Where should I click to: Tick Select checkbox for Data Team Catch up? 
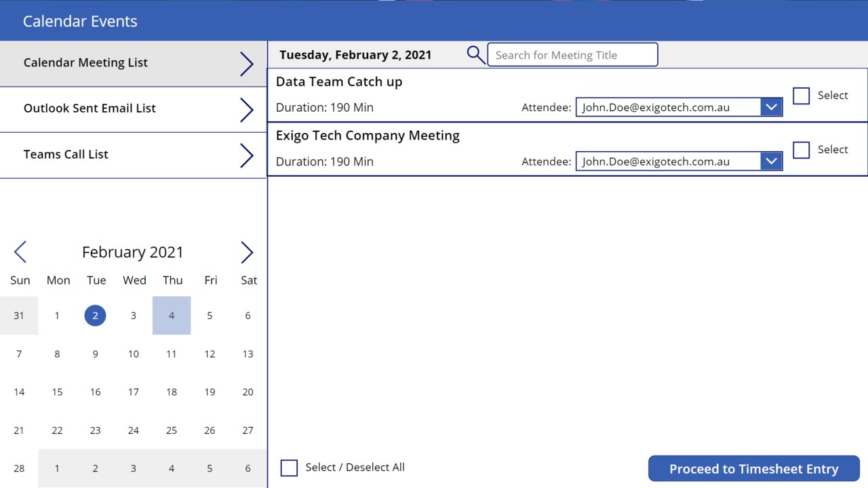click(802, 96)
